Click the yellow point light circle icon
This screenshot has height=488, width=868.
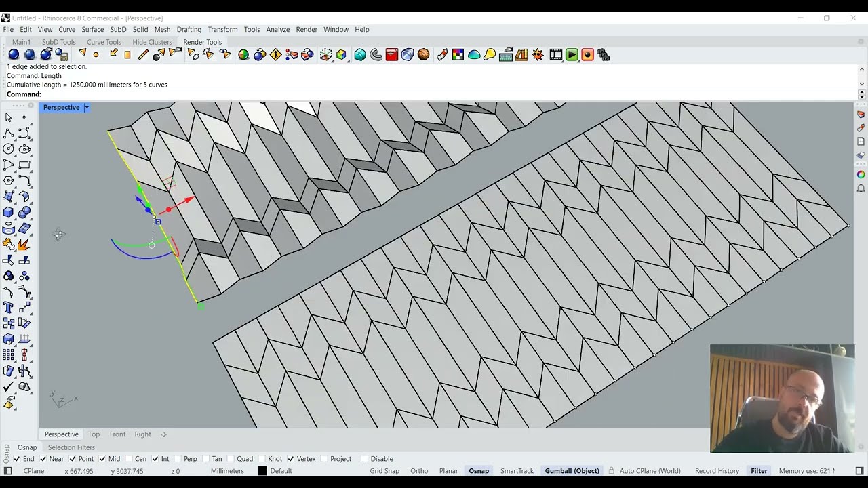point(96,55)
